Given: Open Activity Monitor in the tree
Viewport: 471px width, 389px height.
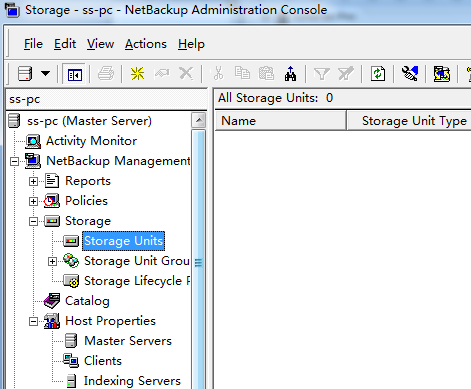Looking at the screenshot, I should click(x=91, y=141).
